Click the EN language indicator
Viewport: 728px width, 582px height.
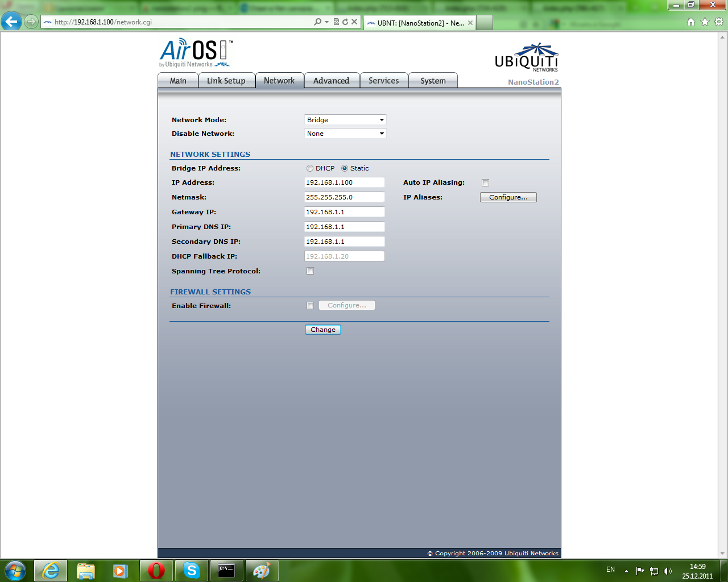[610, 569]
